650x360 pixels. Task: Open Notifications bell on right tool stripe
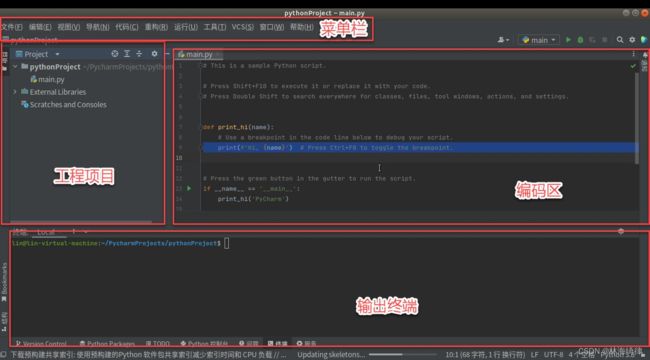pyautogui.click(x=645, y=55)
